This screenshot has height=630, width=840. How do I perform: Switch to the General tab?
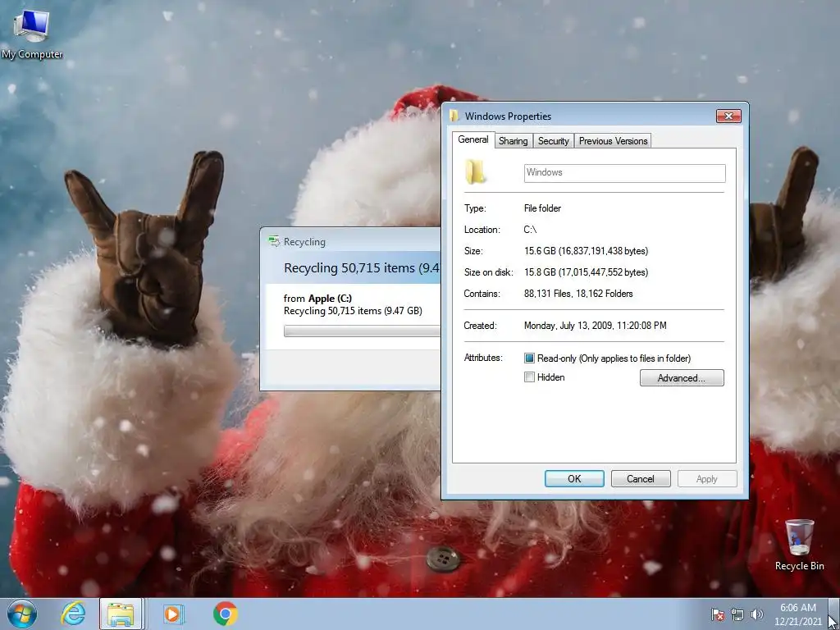(473, 139)
